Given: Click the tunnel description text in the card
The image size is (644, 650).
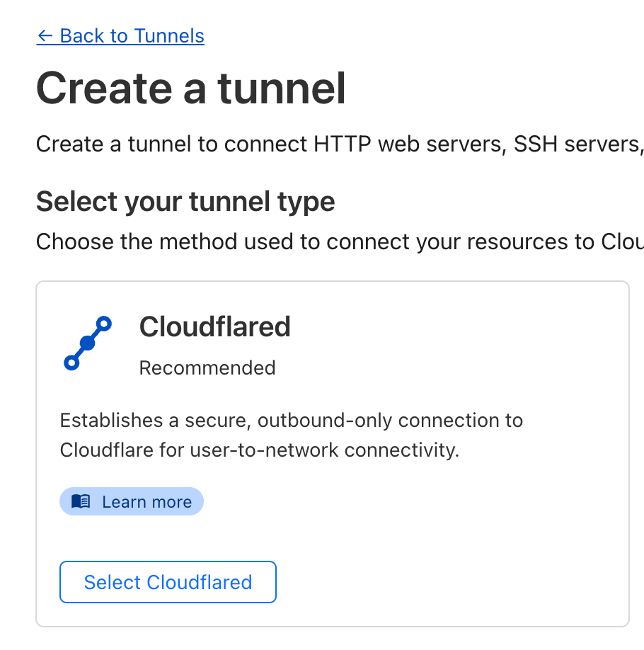Looking at the screenshot, I should coord(292,435).
